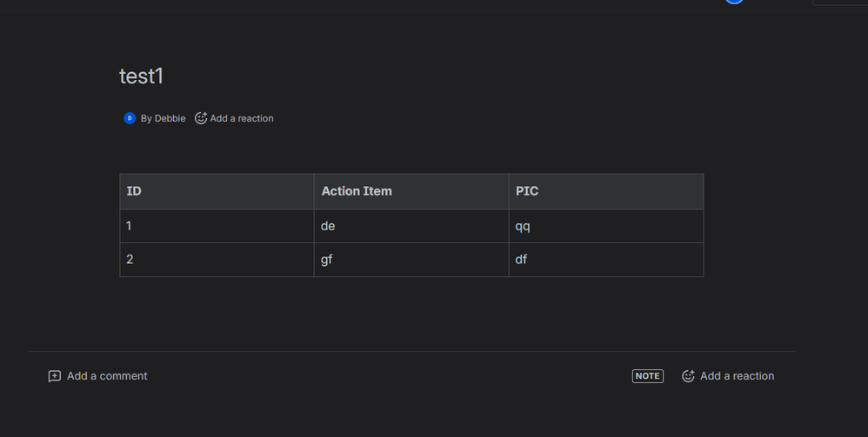Click the smiley icon next to NOTE badge
868x437 pixels.
pos(688,376)
